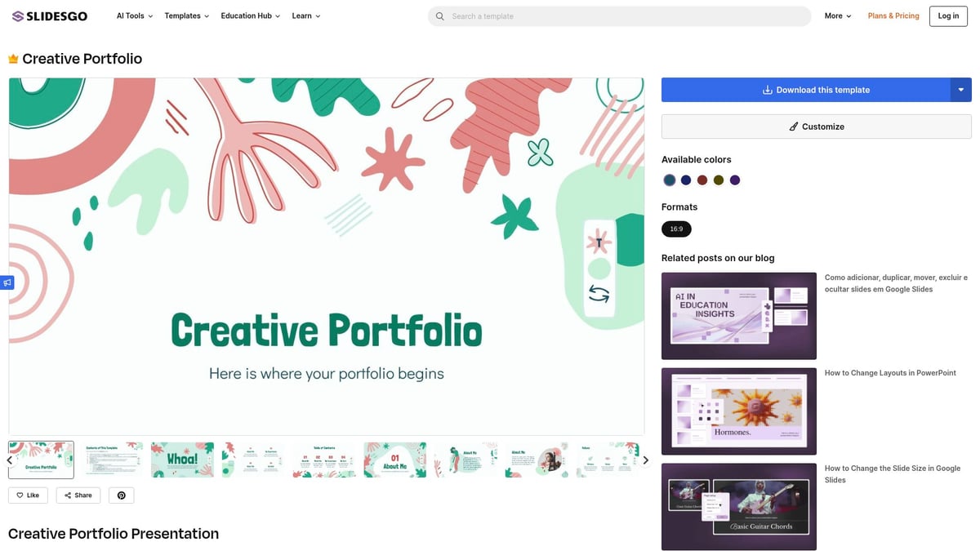Screen dimensions: 980x551
Task: Click the left arrow beside the slide thumbnails
Action: pos(8,460)
